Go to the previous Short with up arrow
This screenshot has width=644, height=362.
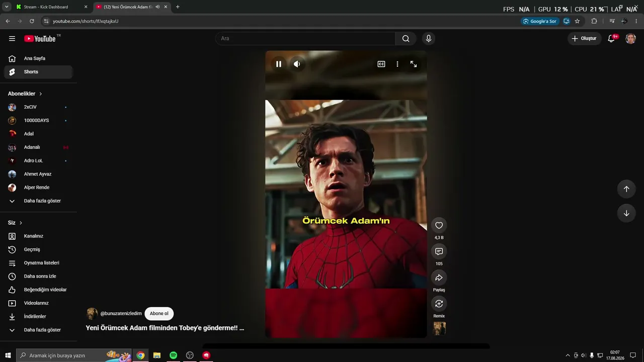(x=626, y=189)
